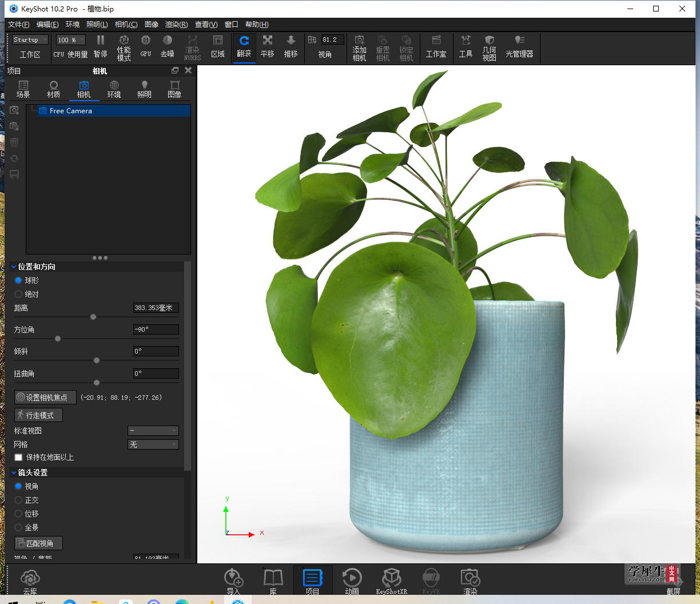This screenshot has width=700, height=604.
Task: Click the camera-with-globe add icon below new camera
Action: click(x=14, y=126)
